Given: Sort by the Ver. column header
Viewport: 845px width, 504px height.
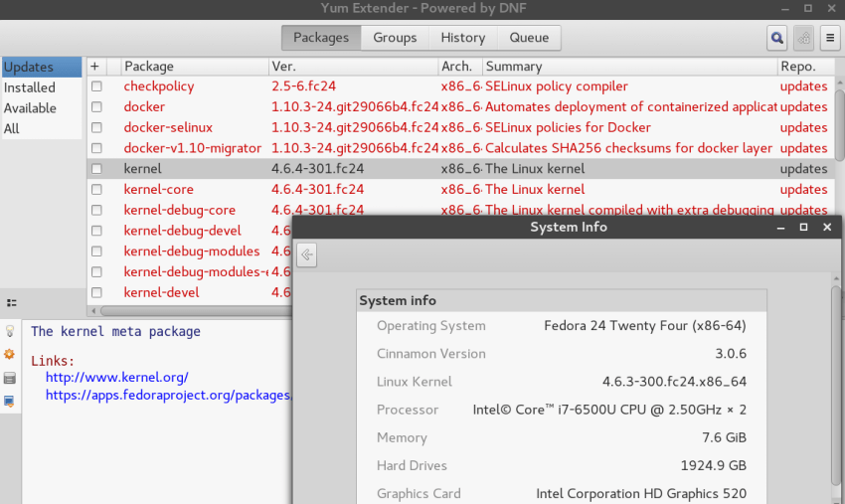Looking at the screenshot, I should tap(353, 67).
